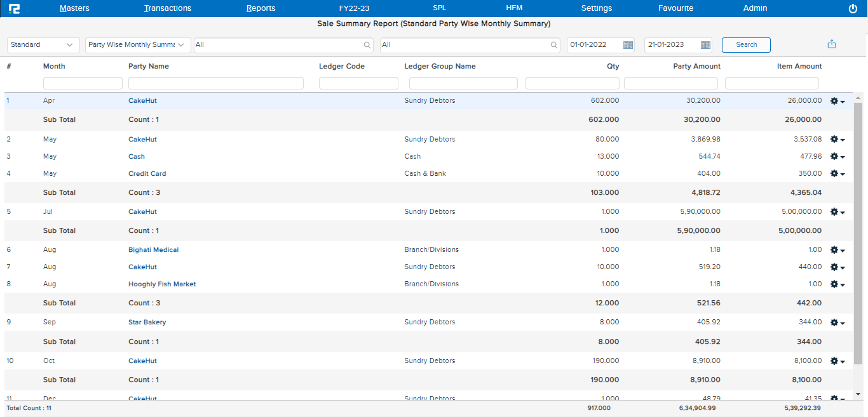
Task: Expand the Standard report type dropdown
Action: pyautogui.click(x=43, y=45)
